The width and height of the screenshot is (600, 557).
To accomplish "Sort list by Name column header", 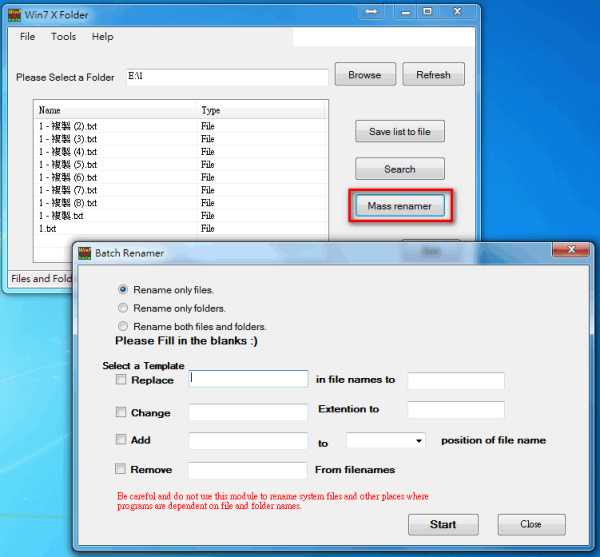I will click(115, 110).
